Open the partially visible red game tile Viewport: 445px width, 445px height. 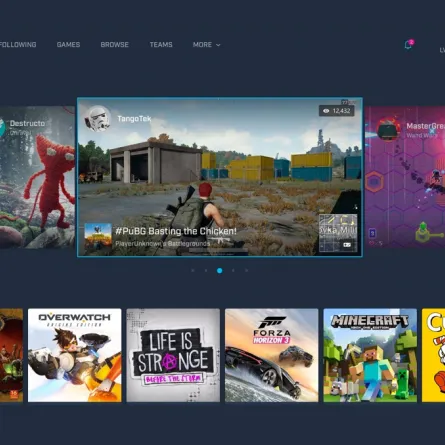(x=11, y=355)
